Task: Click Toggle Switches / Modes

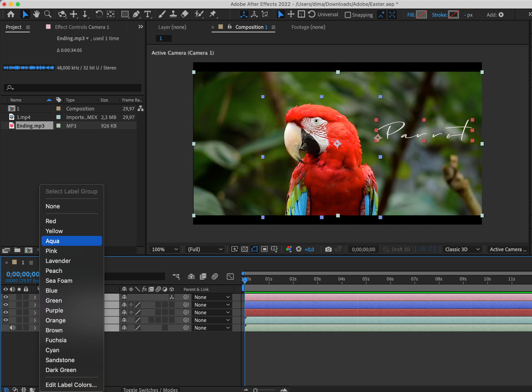Action: pos(150,389)
